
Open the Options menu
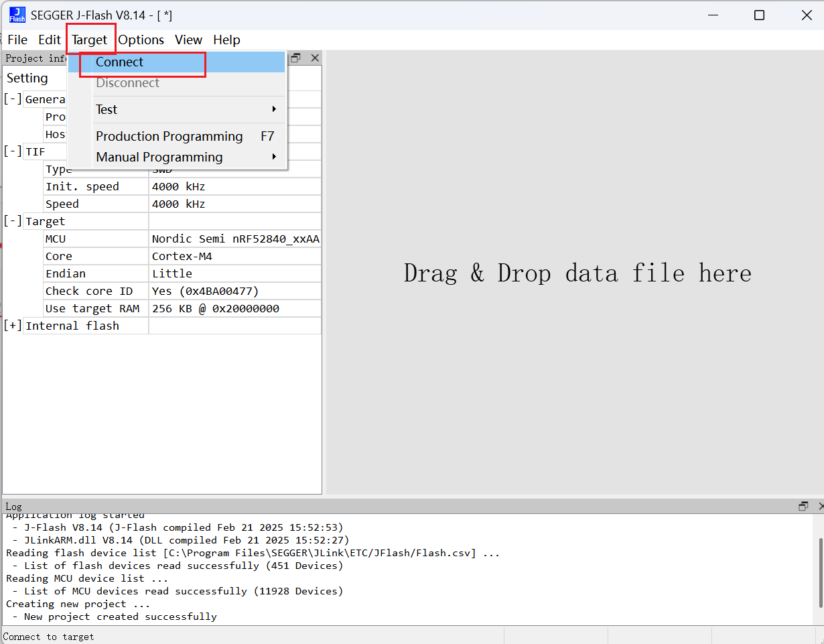(x=141, y=40)
